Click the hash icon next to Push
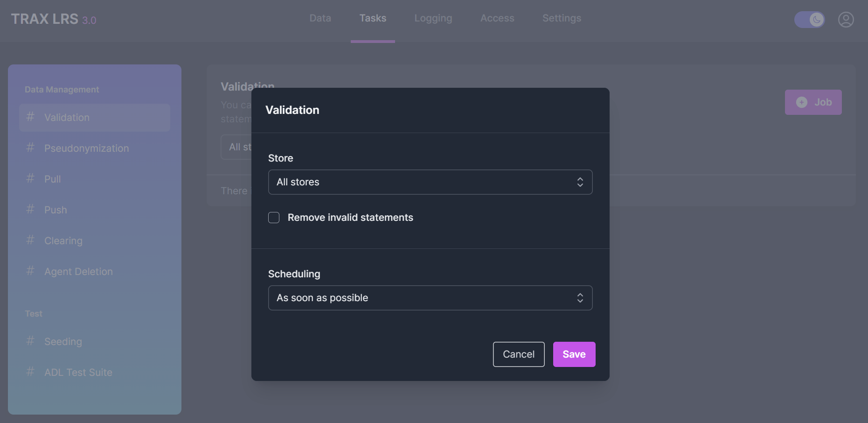 coord(30,210)
